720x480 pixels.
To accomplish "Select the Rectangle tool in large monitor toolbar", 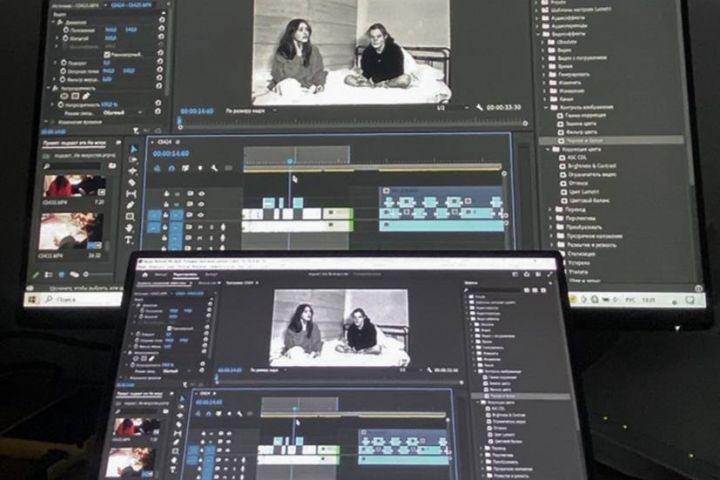I will pyautogui.click(x=130, y=216).
